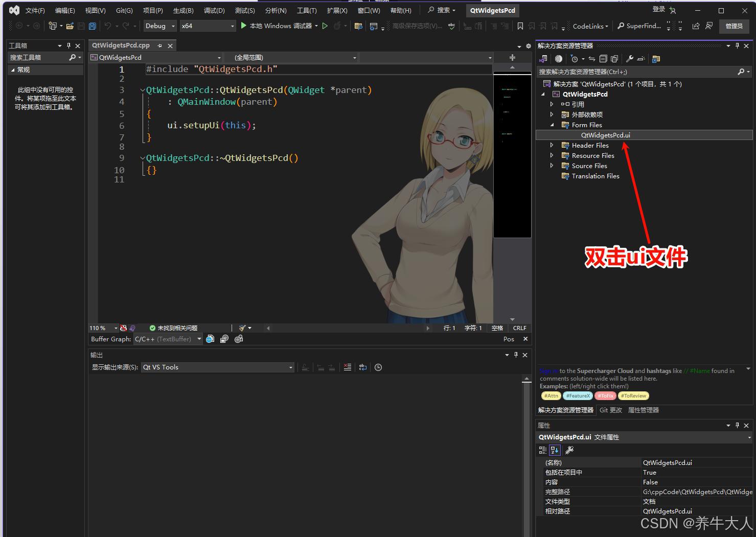Screen dimensions: 756x537
Task: Toggle a bookmark with the bookmark icon
Action: coord(520,26)
